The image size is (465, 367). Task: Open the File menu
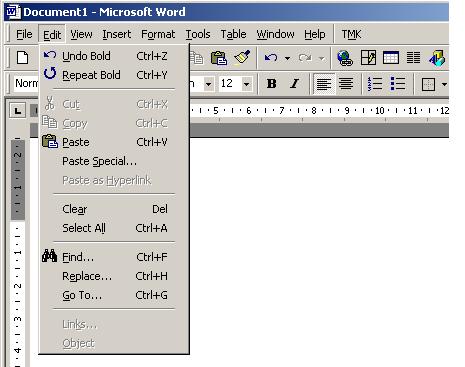click(24, 34)
